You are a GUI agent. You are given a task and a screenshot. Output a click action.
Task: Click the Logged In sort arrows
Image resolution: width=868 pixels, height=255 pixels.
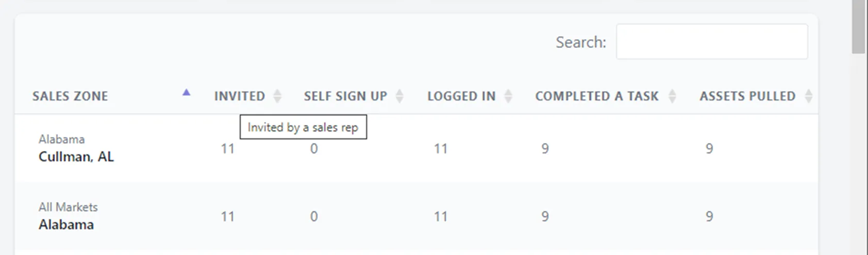(508, 96)
